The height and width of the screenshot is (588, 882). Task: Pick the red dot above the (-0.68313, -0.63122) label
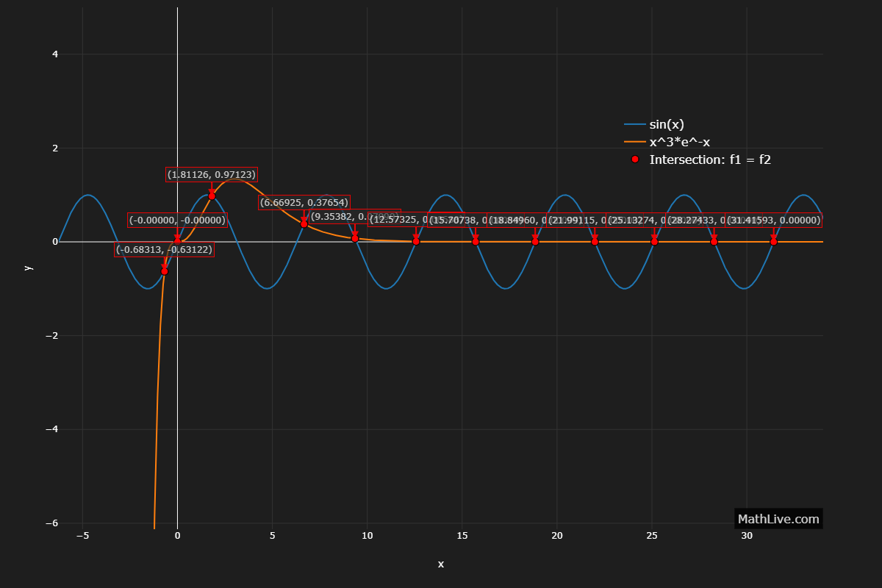[x=165, y=271]
